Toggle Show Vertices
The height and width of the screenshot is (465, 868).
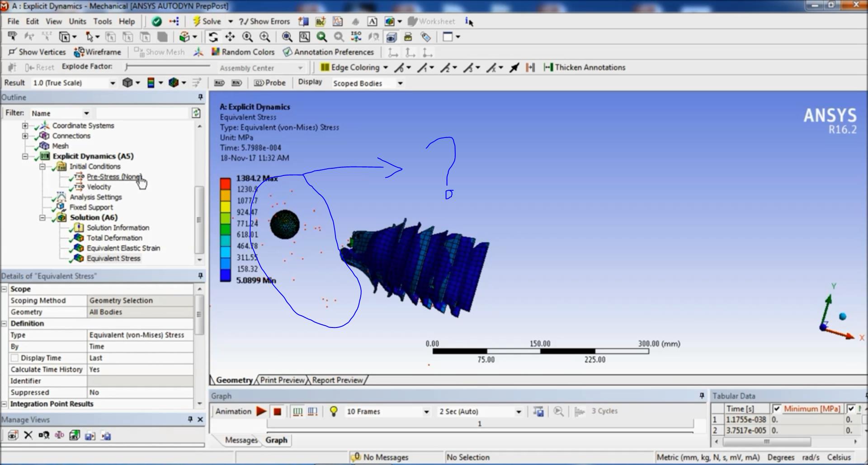pos(37,52)
